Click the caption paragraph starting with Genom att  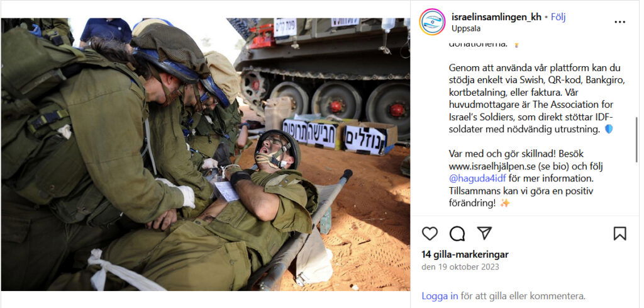(537, 99)
